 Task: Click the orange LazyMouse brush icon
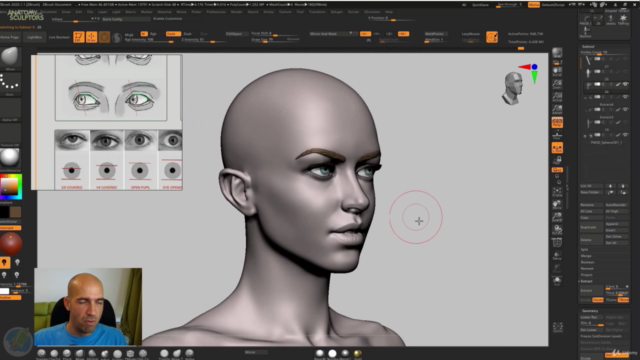coord(492,37)
